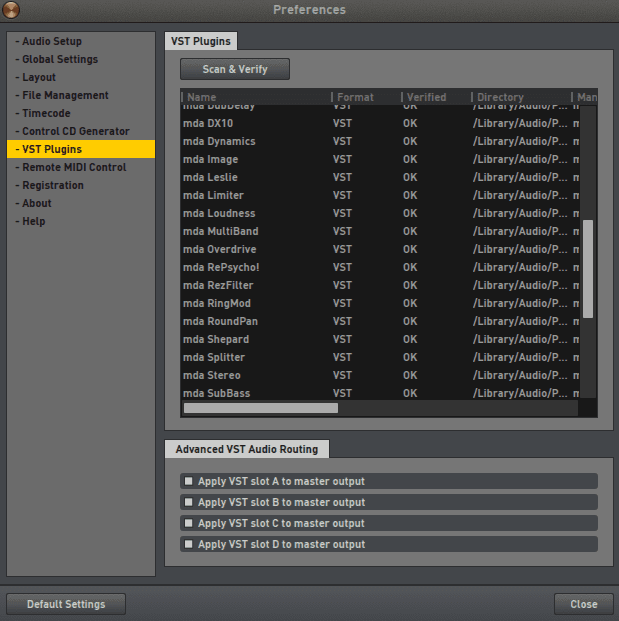Click the app logo icon in title bar
This screenshot has height=621, width=619.
point(12,10)
